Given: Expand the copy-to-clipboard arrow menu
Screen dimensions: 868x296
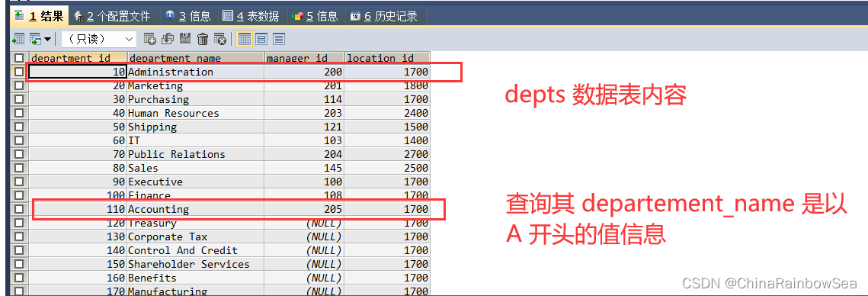Looking at the screenshot, I should (47, 39).
